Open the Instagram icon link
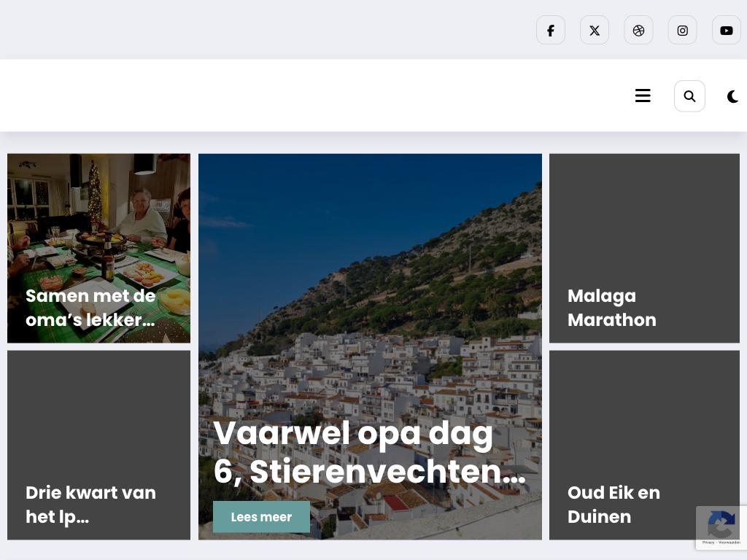Screen dimensions: 747x560 coord(682,30)
